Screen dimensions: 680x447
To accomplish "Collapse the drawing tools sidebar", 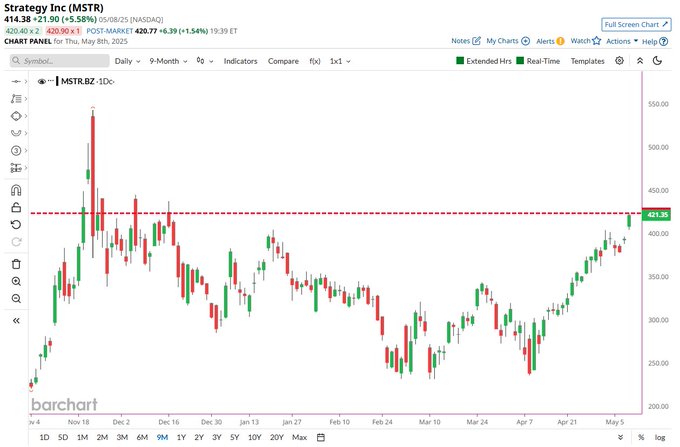I will coord(16,321).
